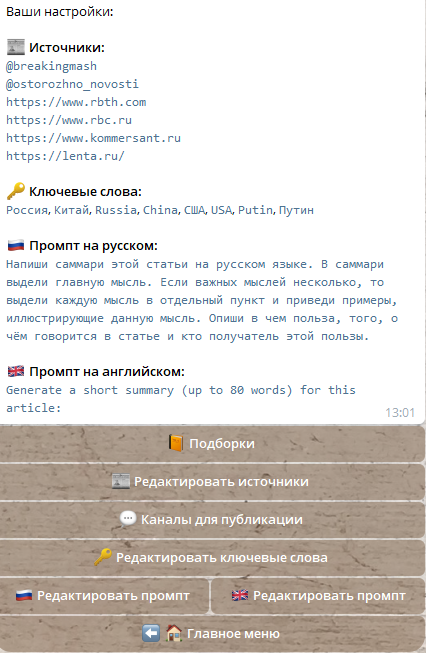Viewport: 426px width, 653px height.
Task: Click the orange book icon beside Подборки
Action: pos(176,443)
